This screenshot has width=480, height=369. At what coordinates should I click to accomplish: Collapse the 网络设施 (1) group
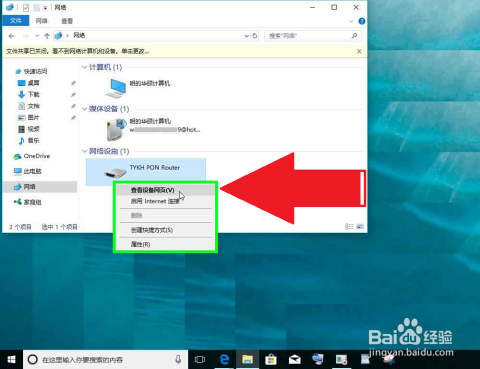click(x=84, y=151)
